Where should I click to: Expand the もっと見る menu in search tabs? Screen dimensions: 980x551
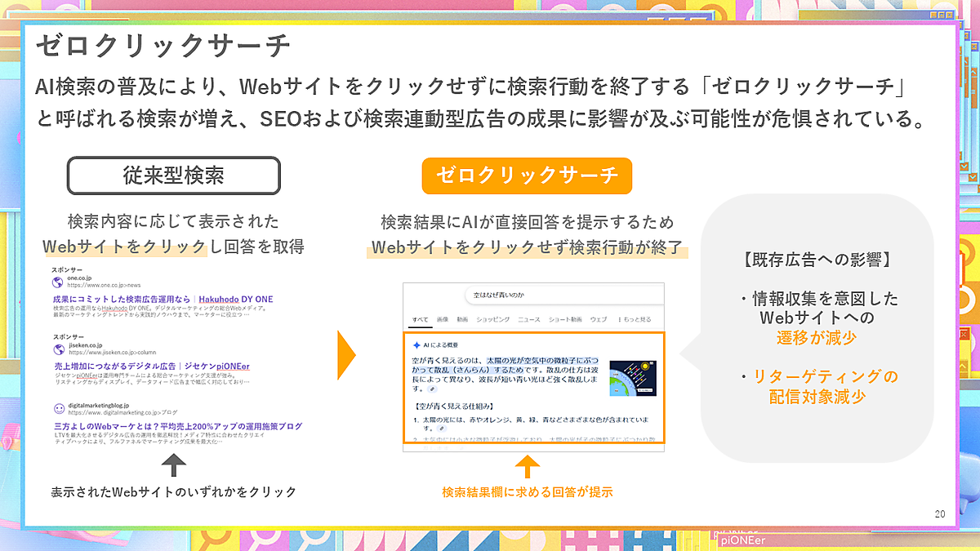[x=634, y=319]
